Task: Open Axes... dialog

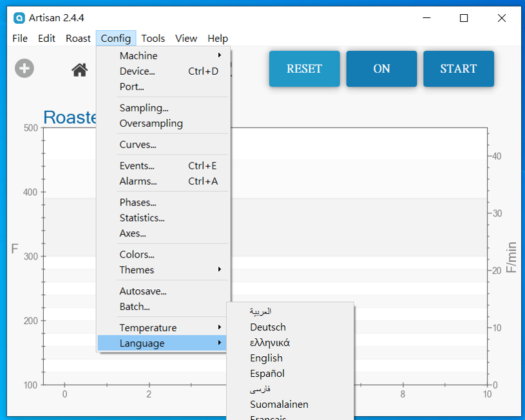Action: pyautogui.click(x=163, y=233)
